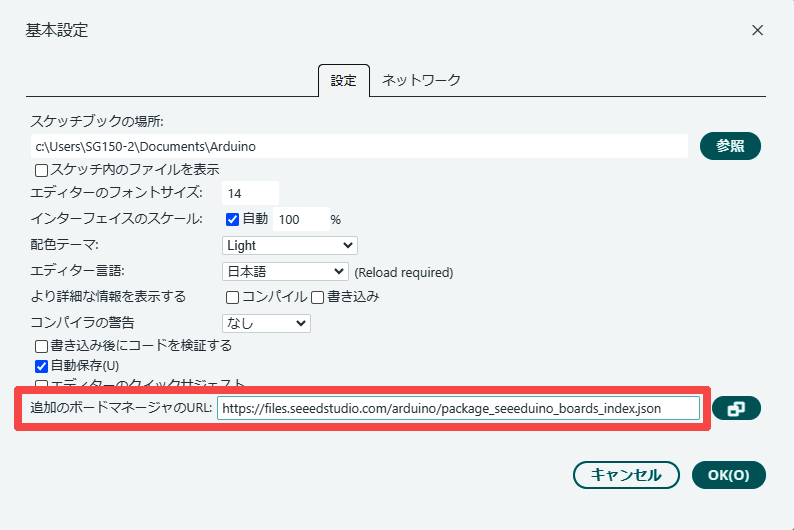The height and width of the screenshot is (530, 794).
Task: Close the 基本設定 dialog with the X
Action: [757, 30]
